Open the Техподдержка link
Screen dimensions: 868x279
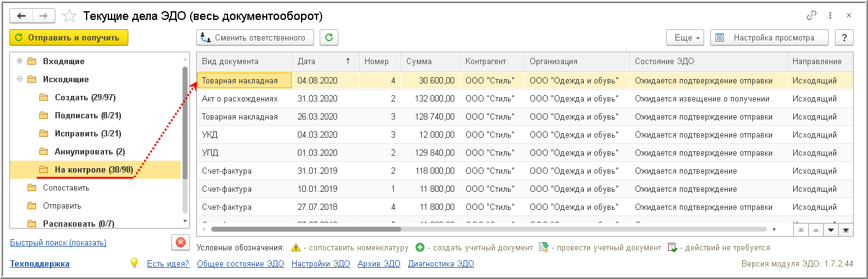[40, 263]
